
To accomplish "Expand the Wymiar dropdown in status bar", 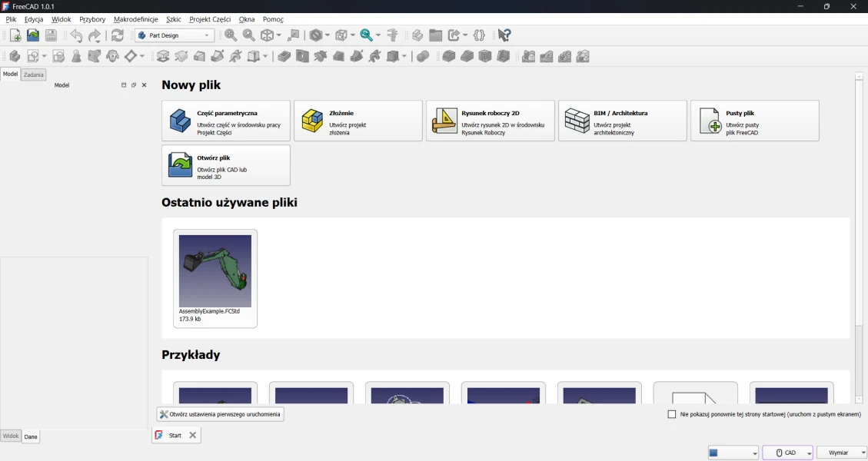I will coord(842,453).
